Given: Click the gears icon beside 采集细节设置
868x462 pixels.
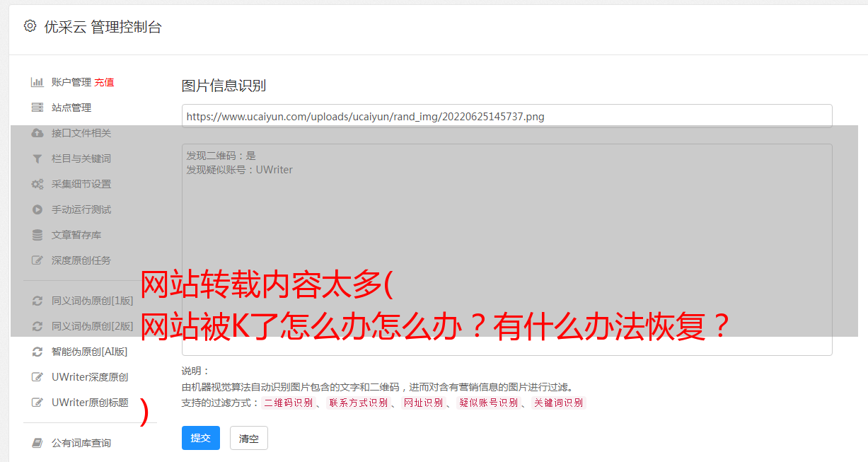Looking at the screenshot, I should tap(37, 184).
